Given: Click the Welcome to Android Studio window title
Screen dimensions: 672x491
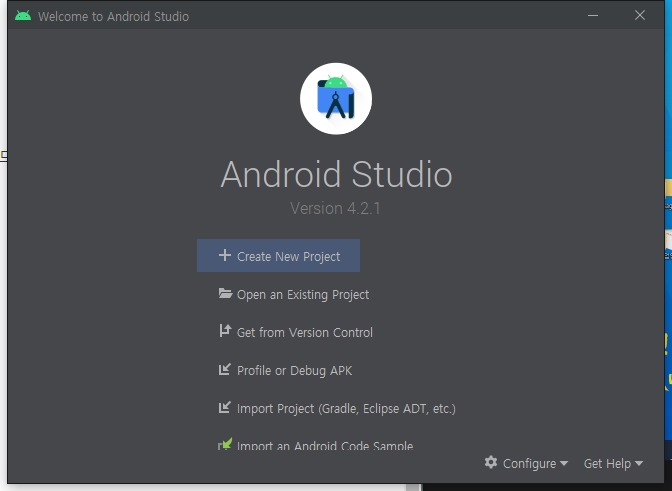Looking at the screenshot, I should point(114,16).
